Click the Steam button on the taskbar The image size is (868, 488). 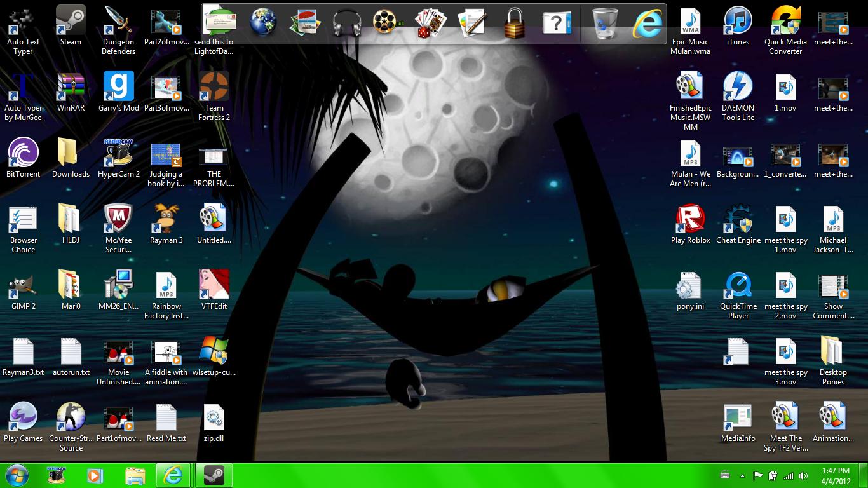214,475
